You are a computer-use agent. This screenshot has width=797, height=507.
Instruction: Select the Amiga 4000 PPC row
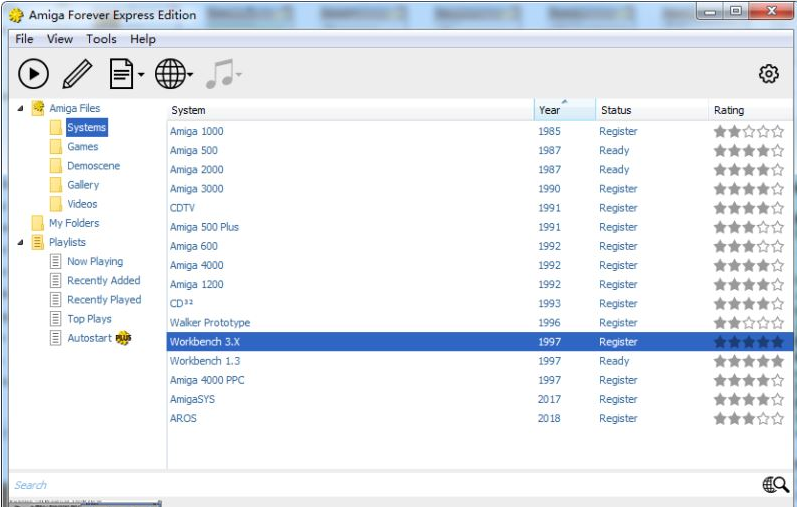pyautogui.click(x=480, y=380)
